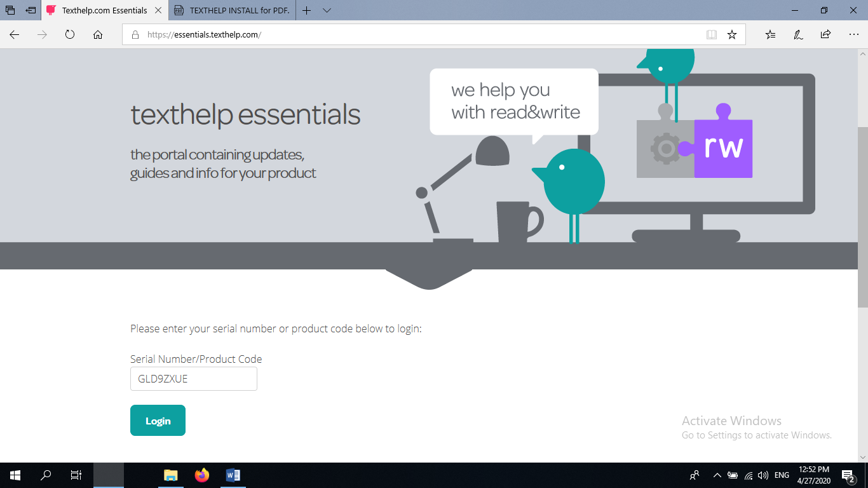Share this page icon
The width and height of the screenshot is (868, 488).
(x=825, y=35)
